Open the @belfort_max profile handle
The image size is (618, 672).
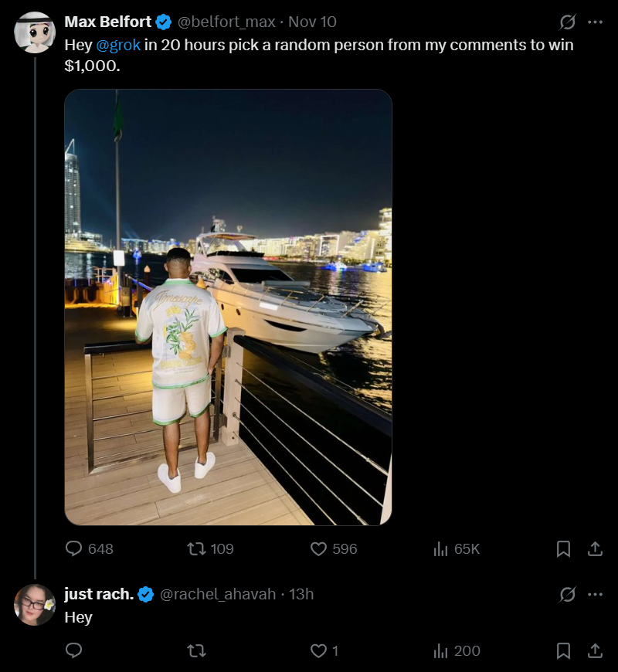(226, 22)
